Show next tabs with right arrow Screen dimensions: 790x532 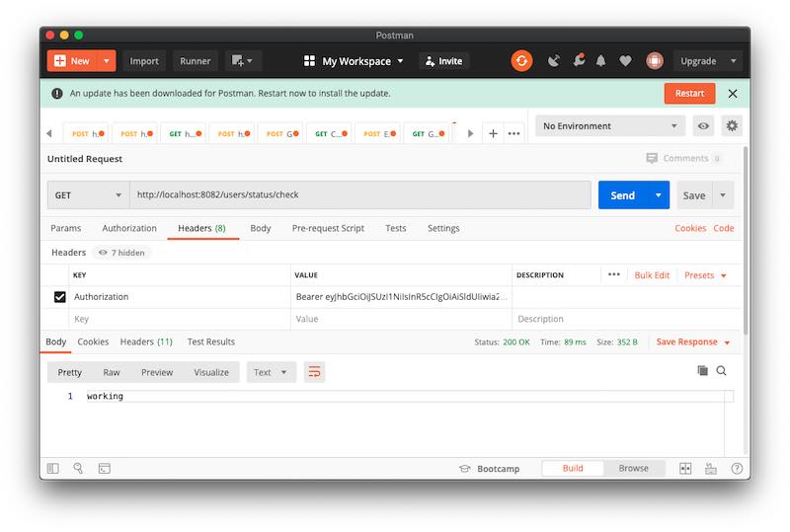[470, 133]
